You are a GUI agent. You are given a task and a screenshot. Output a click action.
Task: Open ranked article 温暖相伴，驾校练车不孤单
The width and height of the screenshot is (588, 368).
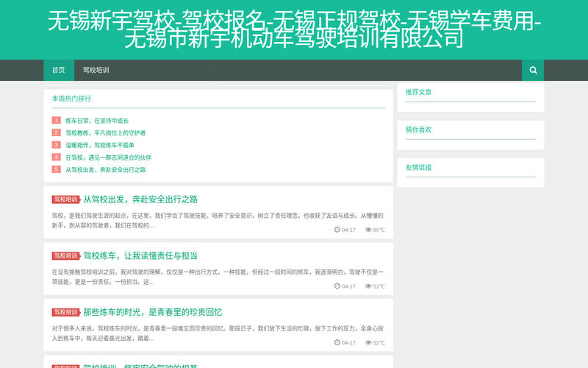pos(100,145)
